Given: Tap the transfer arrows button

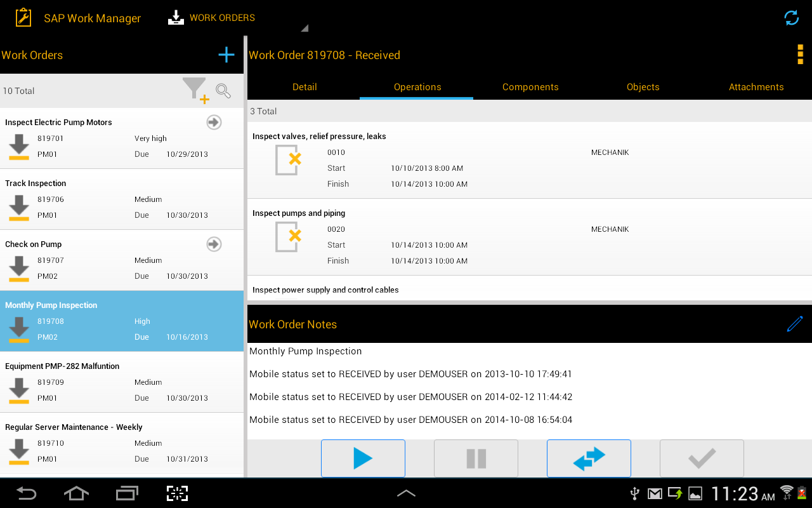Looking at the screenshot, I should [x=589, y=458].
